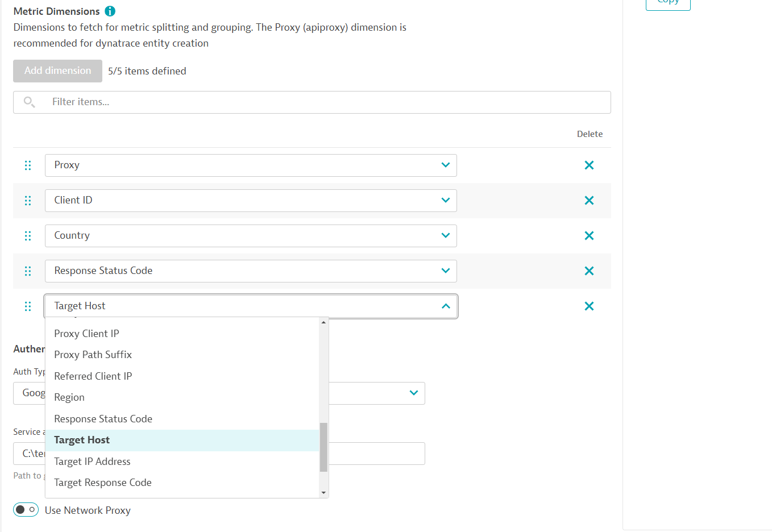Image resolution: width=772 pixels, height=532 pixels.
Task: Open the Country dimension dropdown
Action: pyautogui.click(x=251, y=236)
